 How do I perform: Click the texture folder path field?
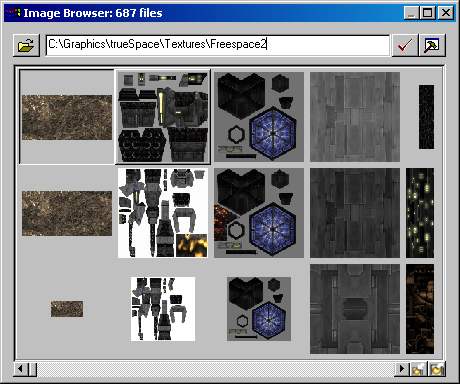[x=217, y=45]
